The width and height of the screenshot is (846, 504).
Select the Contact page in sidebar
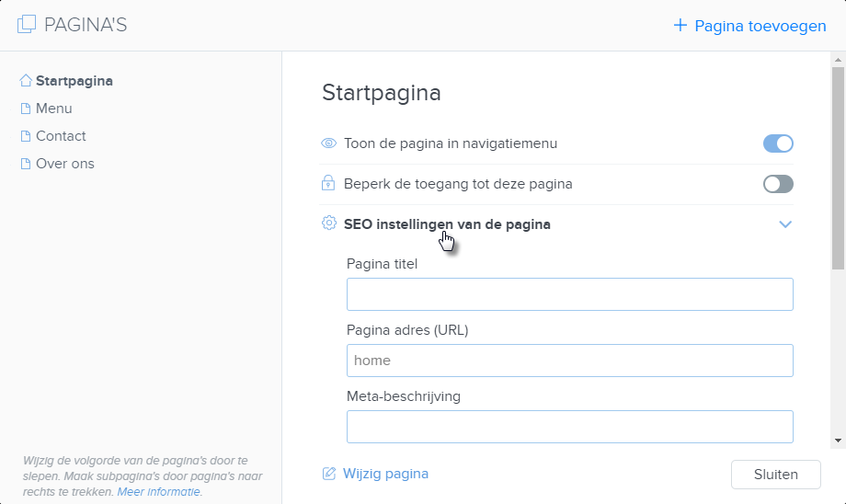(61, 136)
